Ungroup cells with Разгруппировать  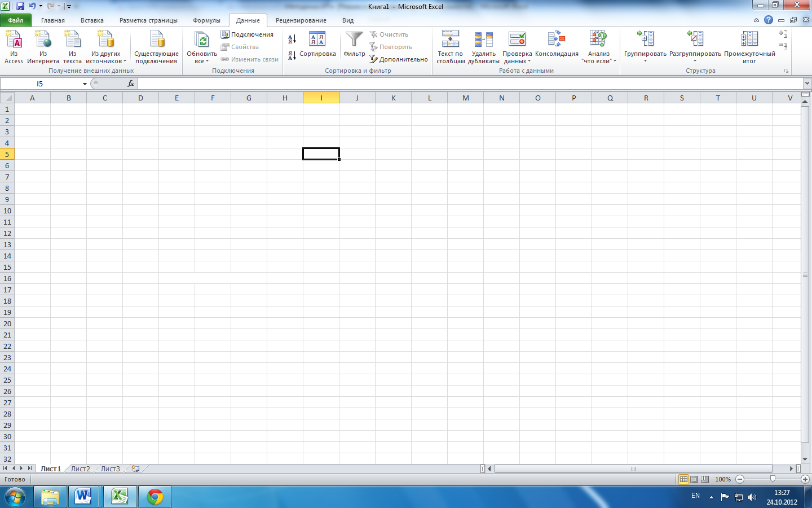coord(695,43)
